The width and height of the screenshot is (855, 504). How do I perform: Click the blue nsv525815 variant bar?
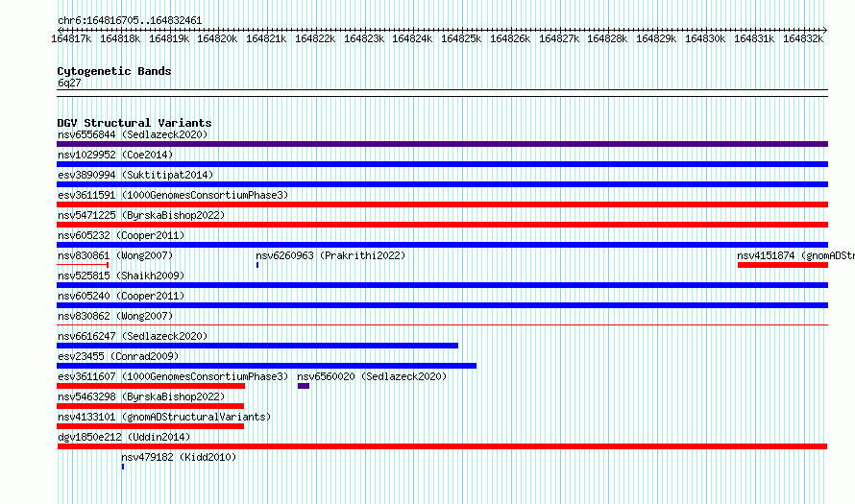[x=442, y=285]
